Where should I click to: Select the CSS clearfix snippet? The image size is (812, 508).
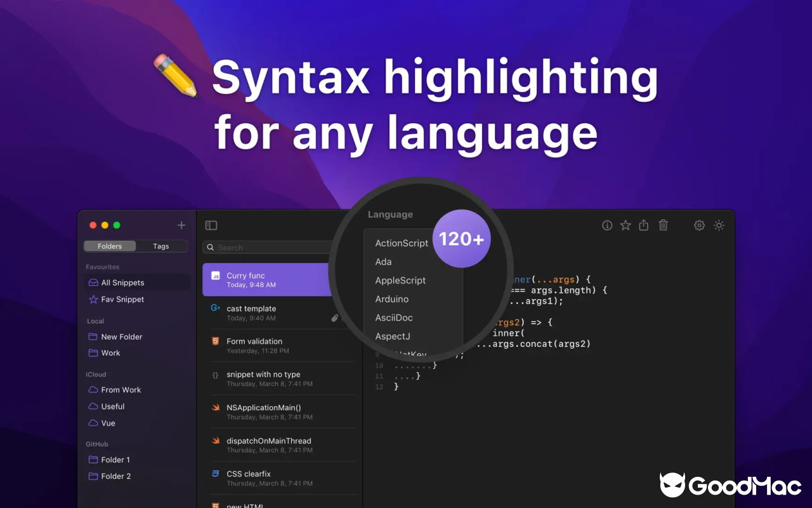pyautogui.click(x=249, y=474)
